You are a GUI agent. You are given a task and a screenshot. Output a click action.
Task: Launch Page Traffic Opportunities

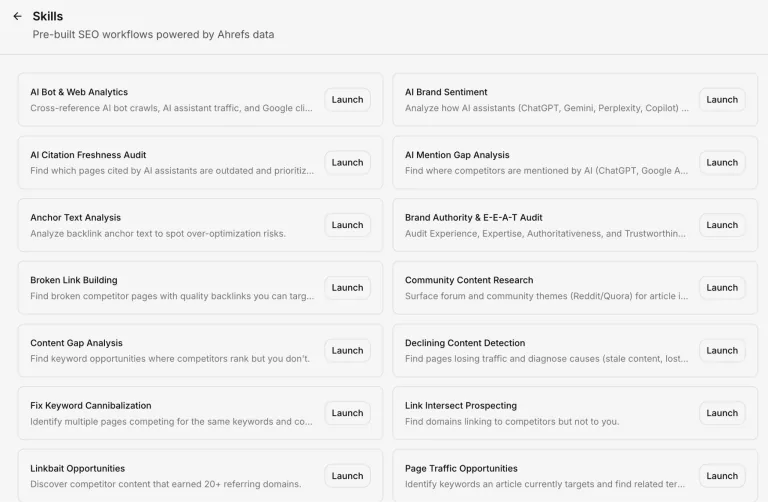[722, 476]
